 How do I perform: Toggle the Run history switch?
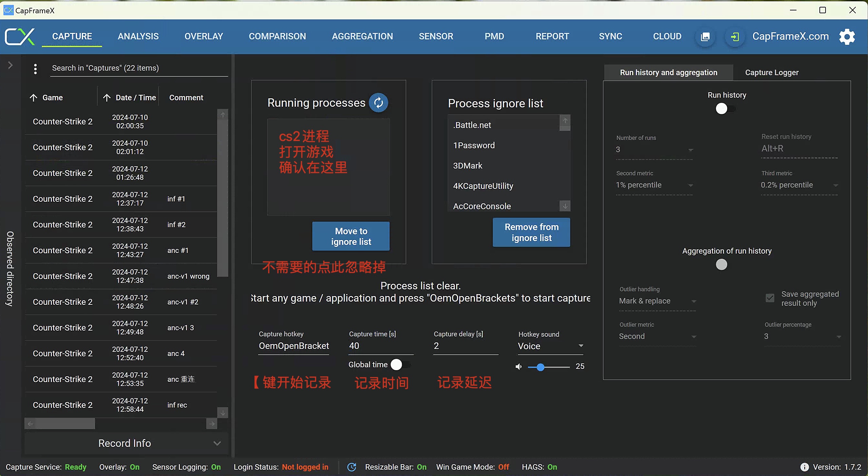725,109
